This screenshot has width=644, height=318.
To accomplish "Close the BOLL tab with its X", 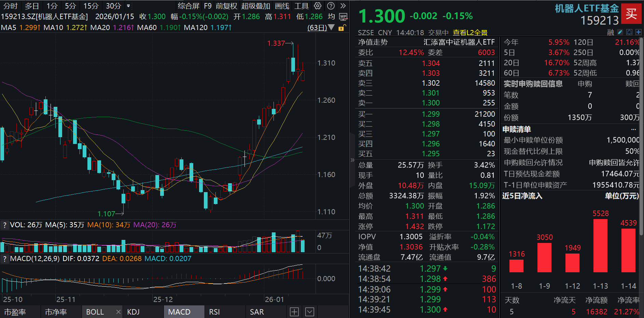I will pyautogui.click(x=118, y=312).
